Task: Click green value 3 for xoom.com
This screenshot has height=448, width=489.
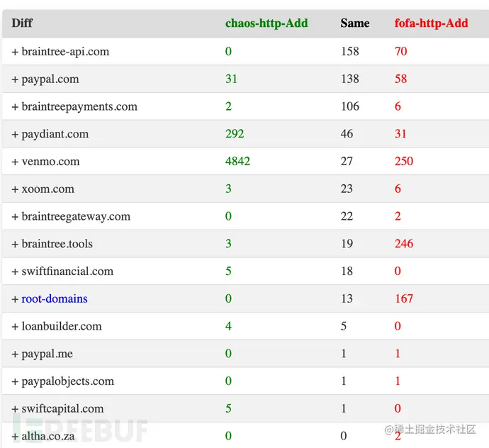Action: [229, 189]
